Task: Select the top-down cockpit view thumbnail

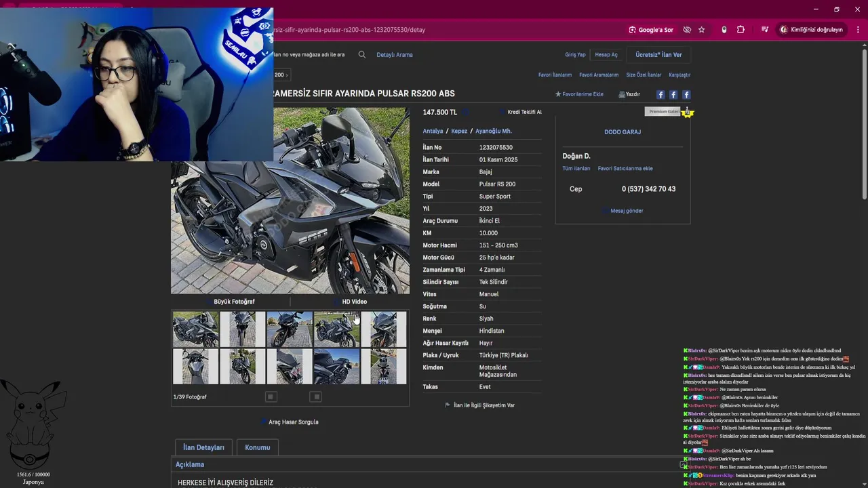Action: pos(195,367)
